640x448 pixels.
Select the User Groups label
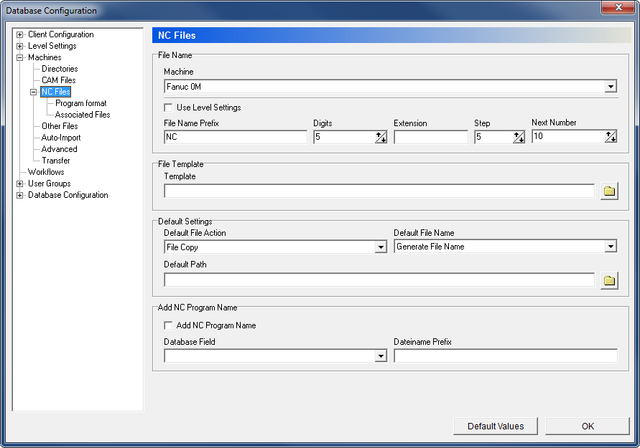point(49,184)
